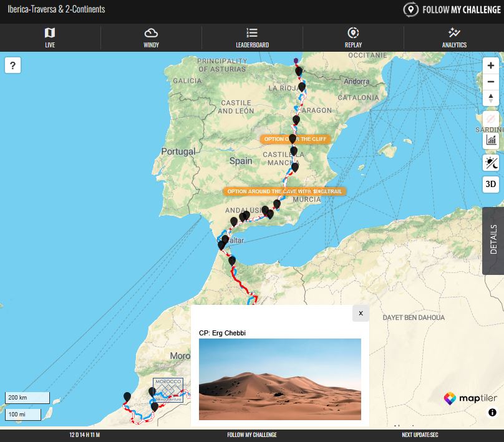Click the Follow My Challenge logo
This screenshot has width=504, height=442.
coord(452,9)
